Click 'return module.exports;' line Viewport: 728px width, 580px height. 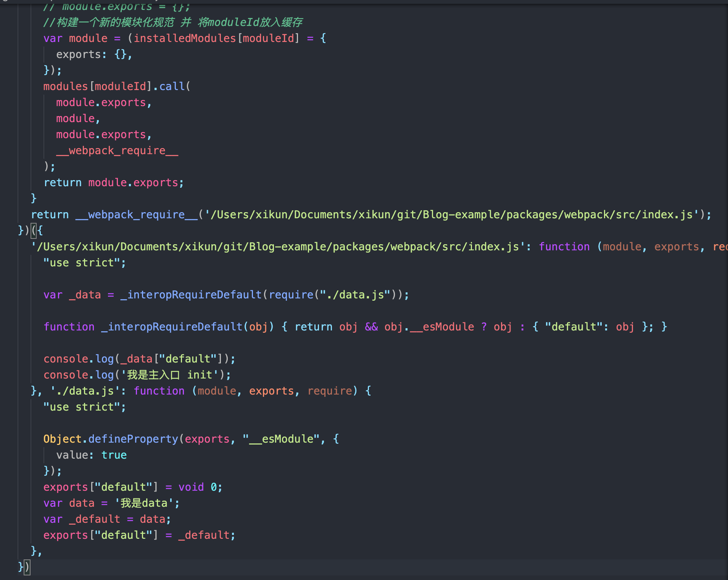point(114,182)
